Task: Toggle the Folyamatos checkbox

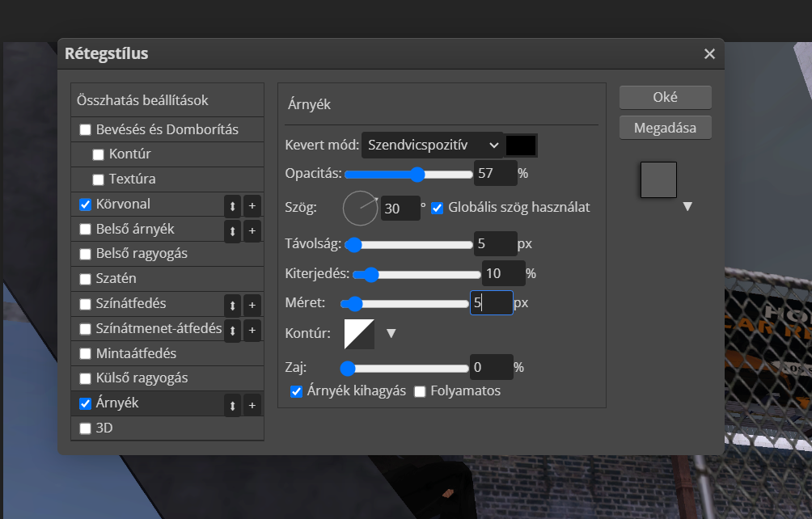Action: 420,392
